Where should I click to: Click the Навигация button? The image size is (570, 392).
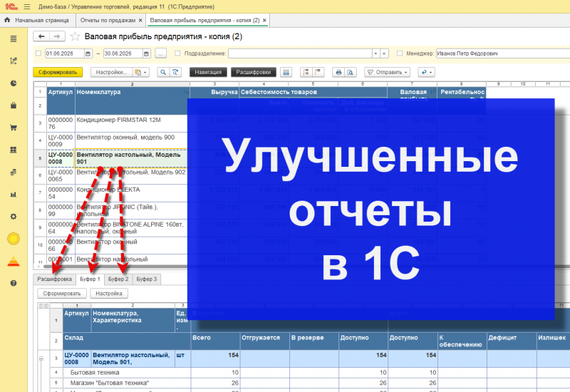[x=208, y=72]
